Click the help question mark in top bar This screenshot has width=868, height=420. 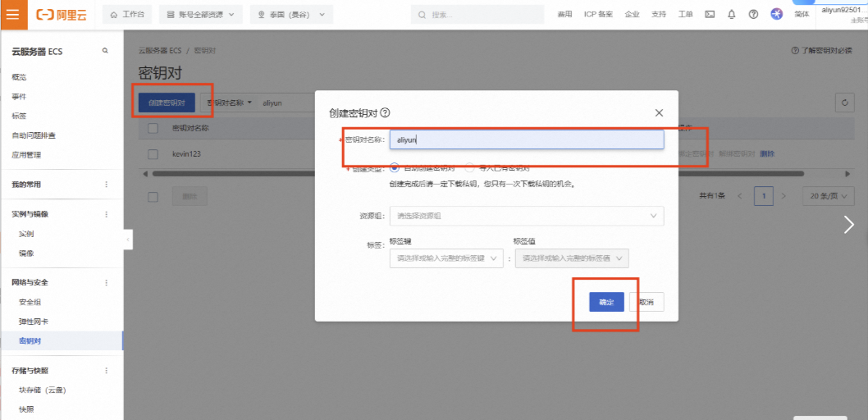(753, 15)
